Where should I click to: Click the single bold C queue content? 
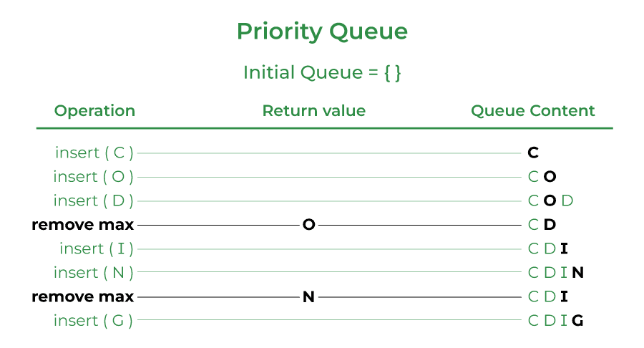click(x=532, y=153)
